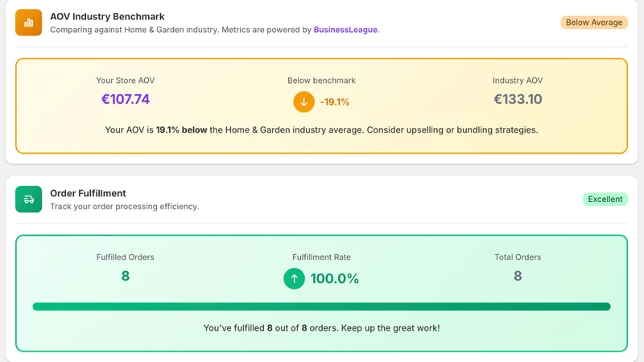Click the Excellent status badge
The width and height of the screenshot is (644, 362).
point(605,199)
